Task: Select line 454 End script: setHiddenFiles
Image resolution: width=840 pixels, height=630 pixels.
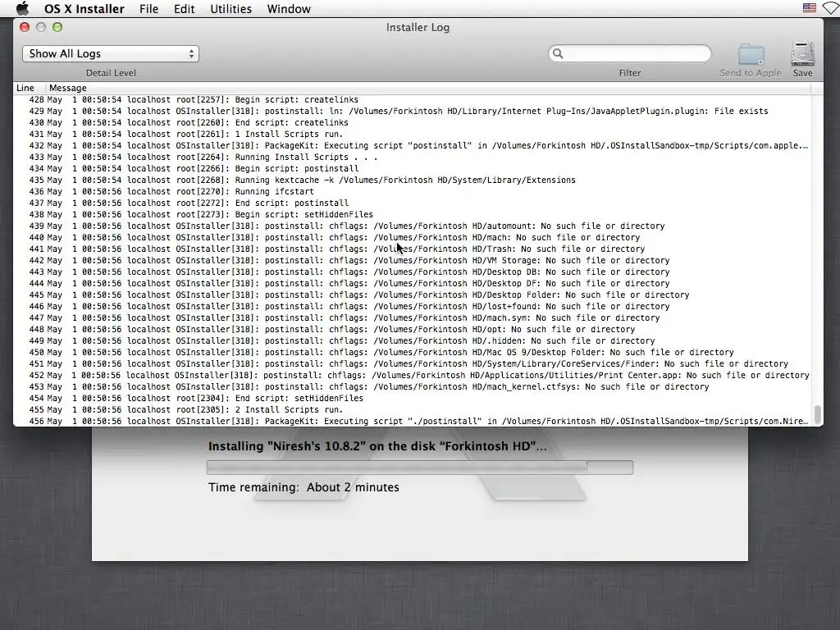Action: tap(413, 398)
